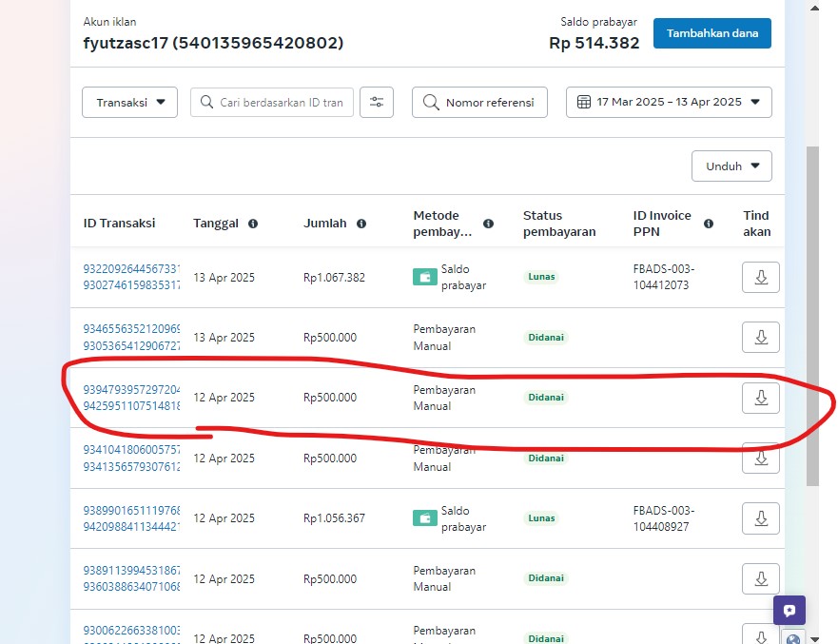Click the info icon next to Jumlah
The image size is (838, 644).
(361, 224)
